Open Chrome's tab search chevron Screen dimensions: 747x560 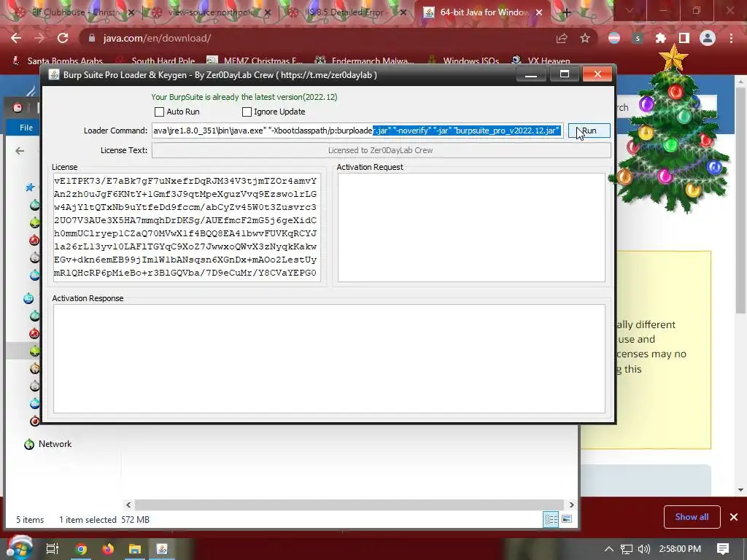(x=630, y=10)
